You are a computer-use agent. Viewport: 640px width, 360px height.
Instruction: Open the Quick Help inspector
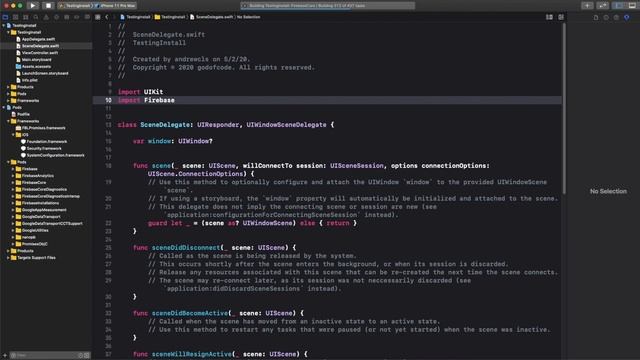pyautogui.click(x=616, y=17)
